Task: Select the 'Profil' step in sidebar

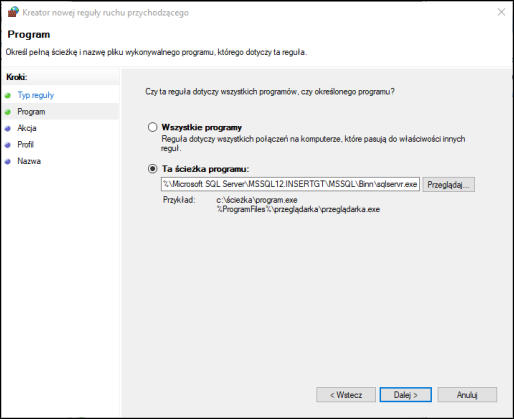Action: [x=25, y=144]
